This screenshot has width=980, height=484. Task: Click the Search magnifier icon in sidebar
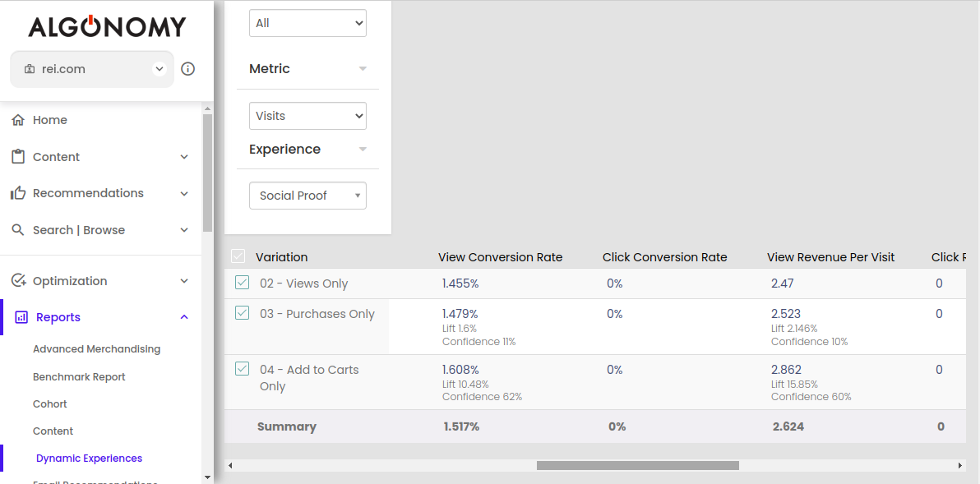18,230
